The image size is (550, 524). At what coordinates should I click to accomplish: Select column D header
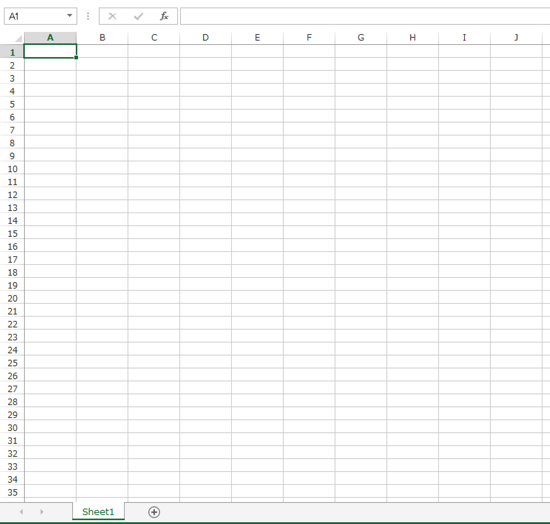click(x=206, y=38)
